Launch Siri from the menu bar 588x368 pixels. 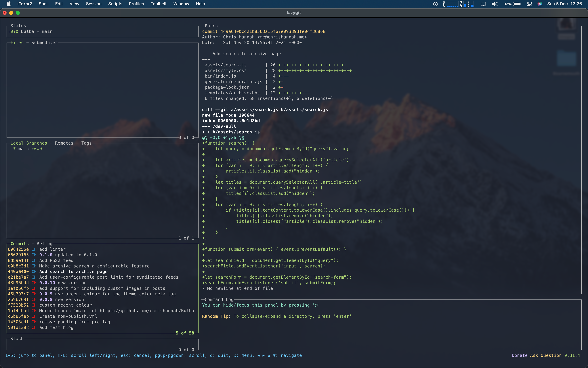[x=540, y=4]
